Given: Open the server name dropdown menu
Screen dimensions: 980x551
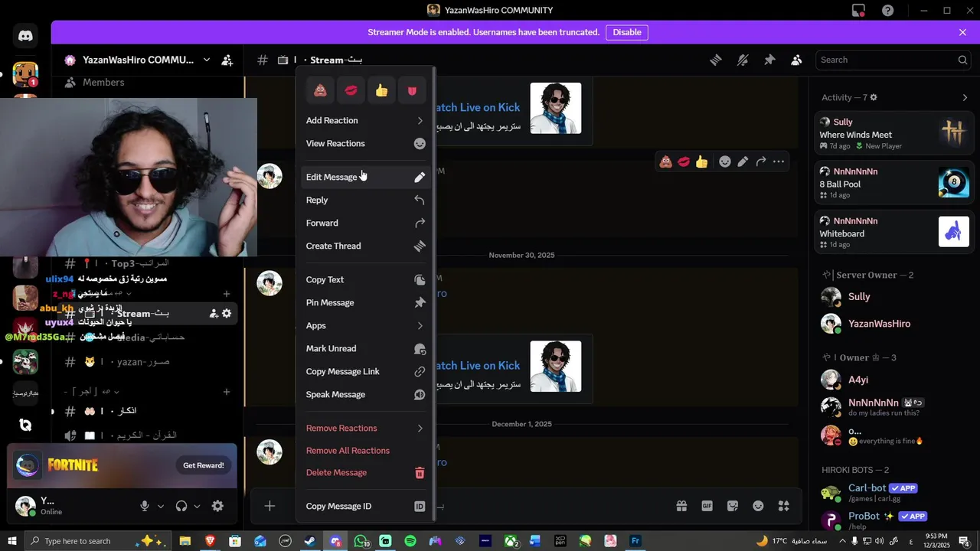Looking at the screenshot, I should [x=206, y=60].
